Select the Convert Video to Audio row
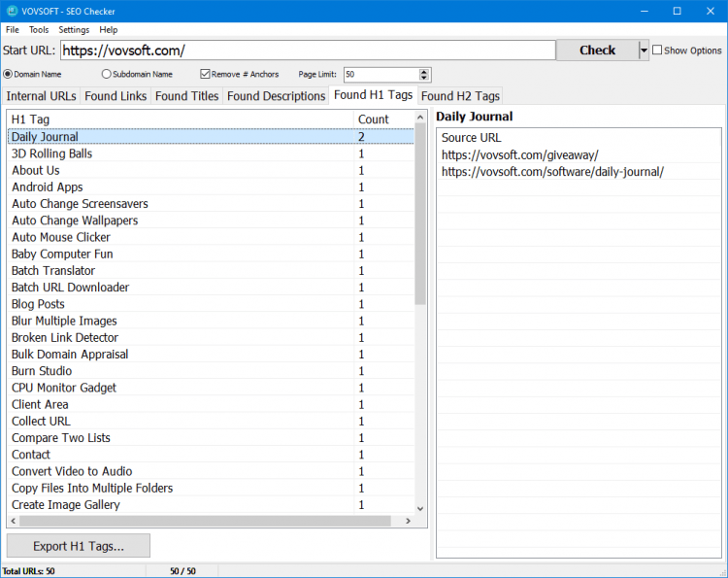The height and width of the screenshot is (578, 728). (x=211, y=471)
